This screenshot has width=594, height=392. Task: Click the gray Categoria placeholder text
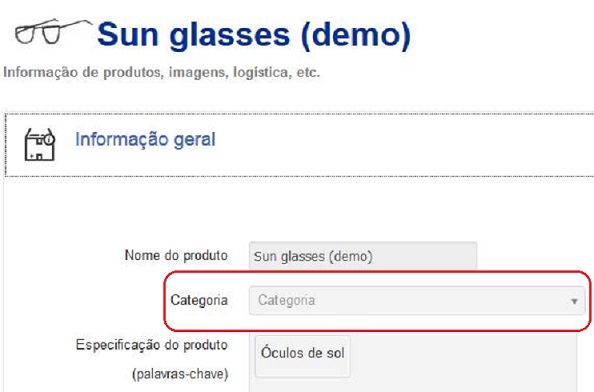286,300
